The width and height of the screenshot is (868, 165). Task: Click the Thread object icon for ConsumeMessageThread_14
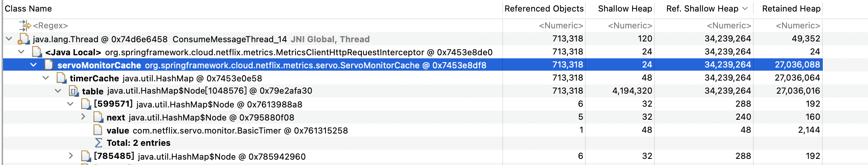click(x=24, y=39)
